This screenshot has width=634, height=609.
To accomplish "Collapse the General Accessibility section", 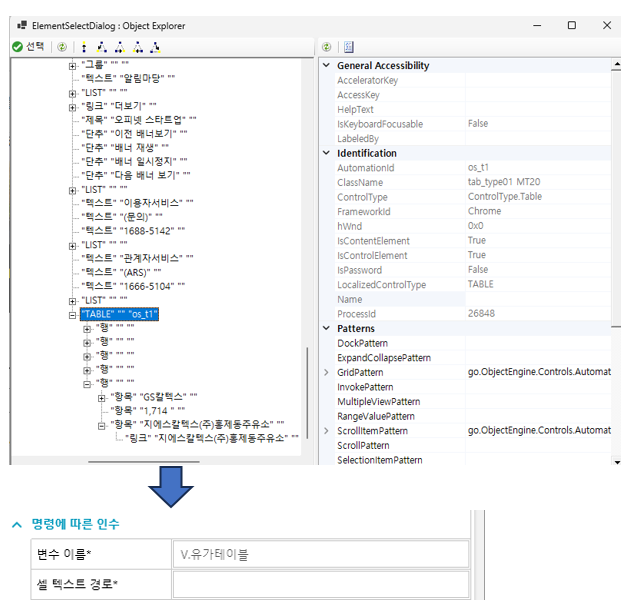I will 326,65.
